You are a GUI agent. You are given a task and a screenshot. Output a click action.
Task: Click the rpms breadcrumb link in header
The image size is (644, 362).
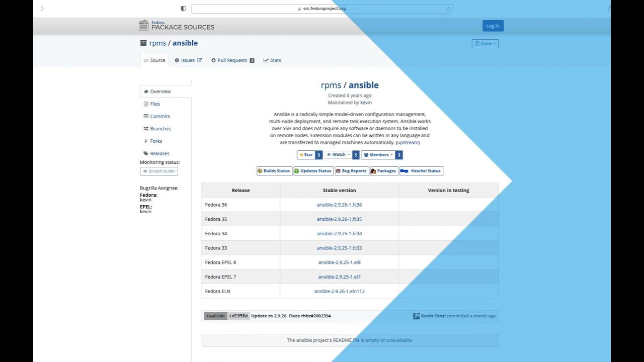coord(157,43)
